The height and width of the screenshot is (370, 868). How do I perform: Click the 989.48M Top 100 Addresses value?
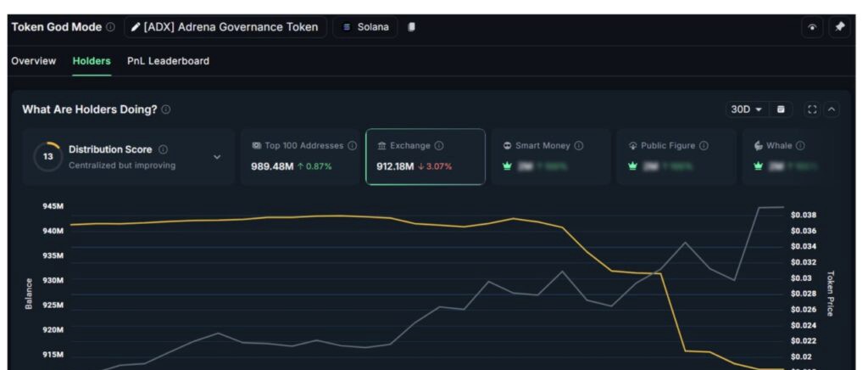click(272, 166)
